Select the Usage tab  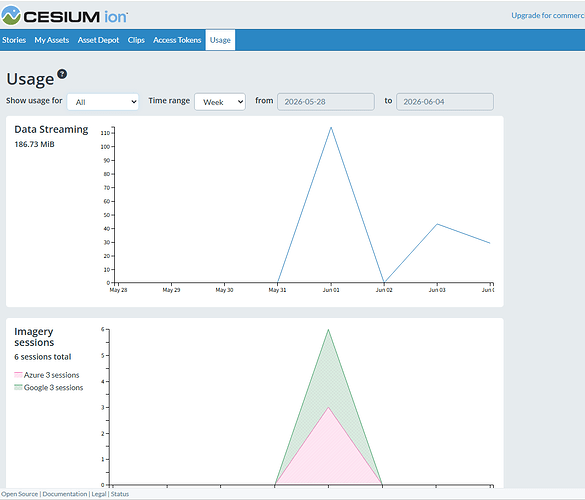(x=220, y=40)
